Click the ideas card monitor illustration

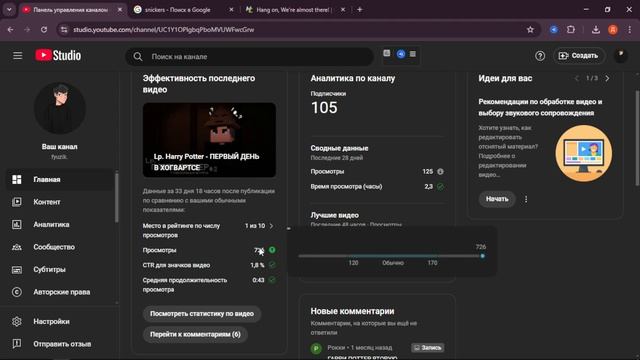(x=583, y=153)
